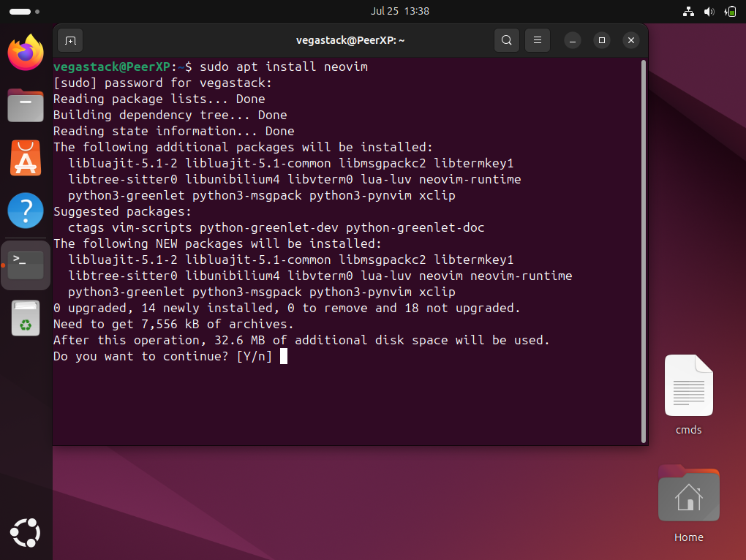Open the clock and calendar panel

399,11
